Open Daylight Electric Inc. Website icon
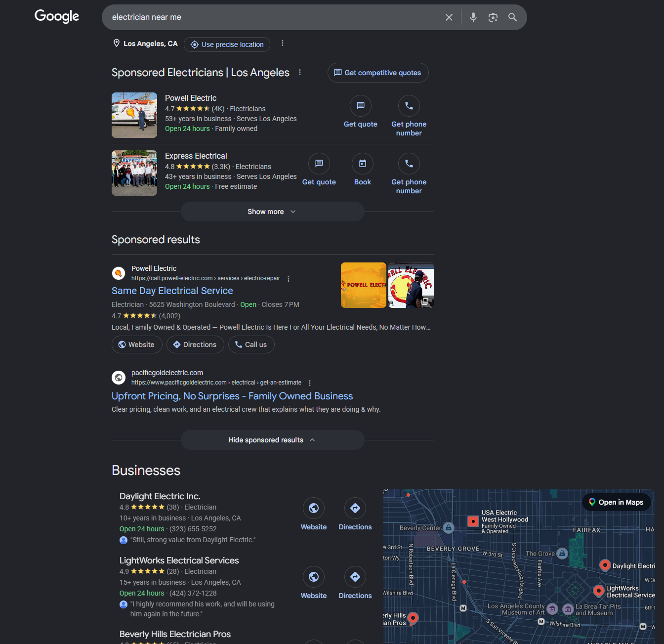Image resolution: width=664 pixels, height=644 pixels. pos(314,508)
